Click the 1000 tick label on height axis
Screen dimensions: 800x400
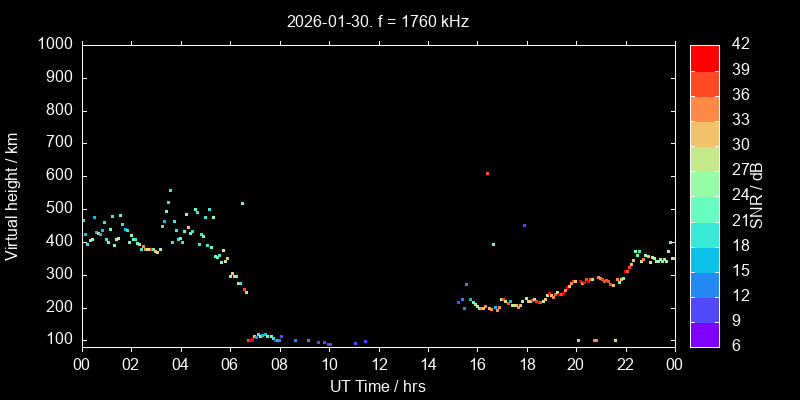click(54, 44)
